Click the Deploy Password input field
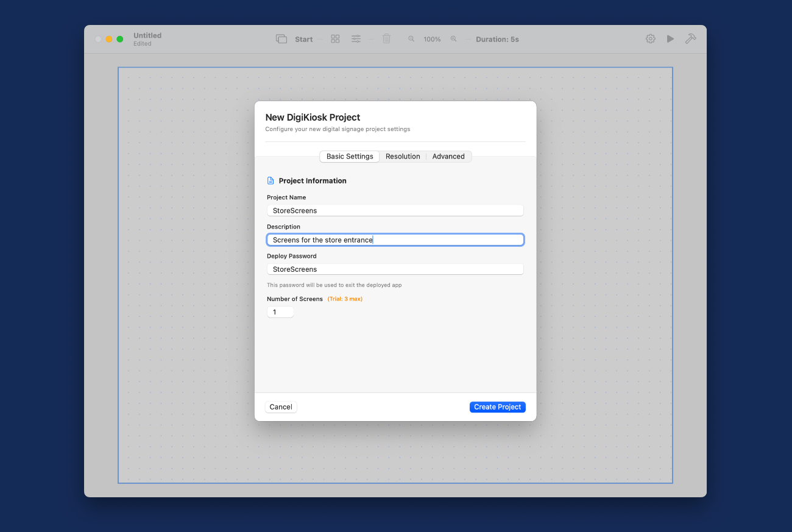The image size is (792, 532). (395, 269)
